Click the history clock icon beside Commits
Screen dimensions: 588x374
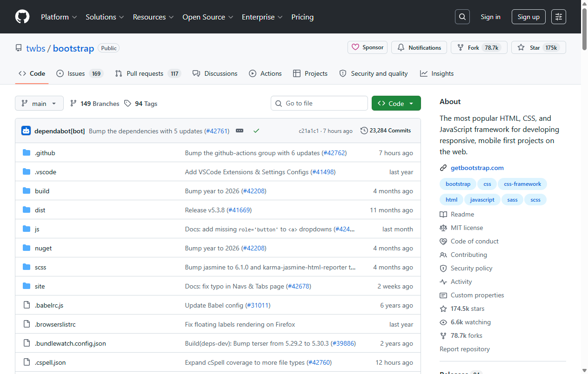(364, 131)
